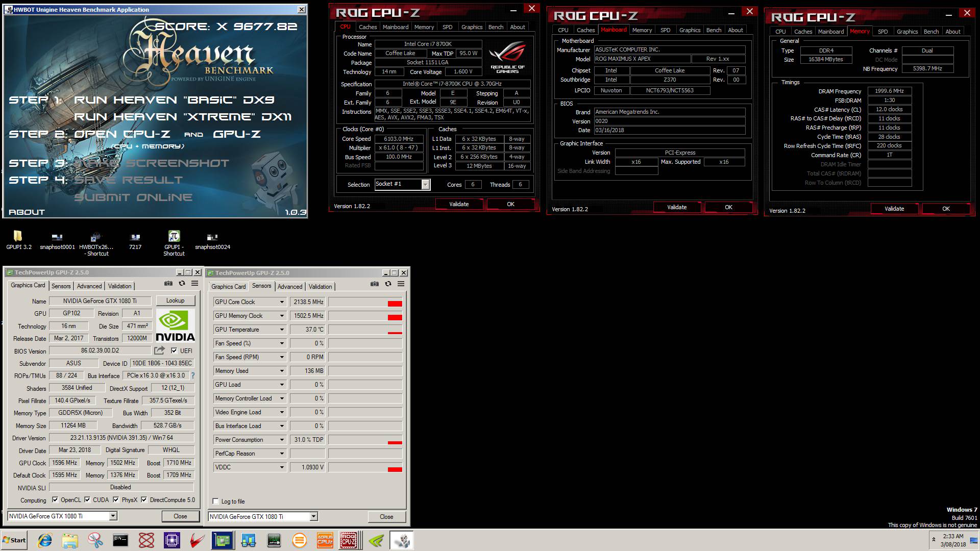Open Graphics tab in Memory CPU-Z window
Image resolution: width=980 pixels, height=551 pixels.
pyautogui.click(x=907, y=32)
